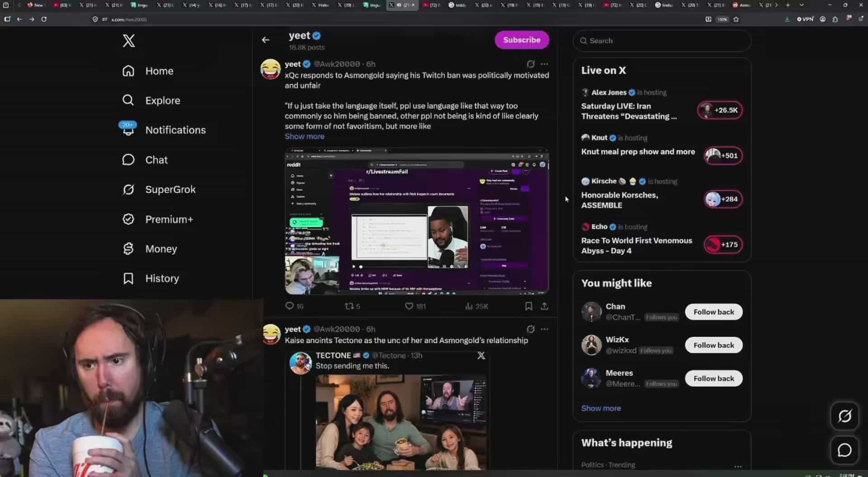Join Alex Jones's Saturday LIVE broadcast

point(720,110)
